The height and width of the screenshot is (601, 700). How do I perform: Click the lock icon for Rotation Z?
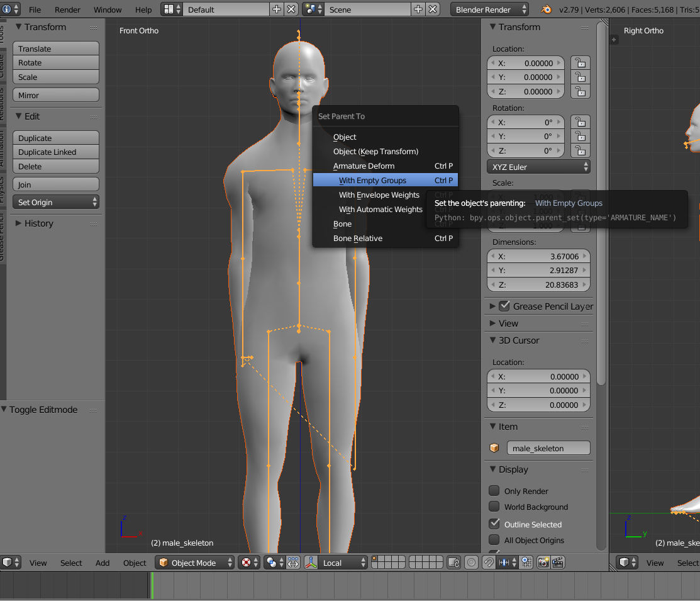pyautogui.click(x=579, y=151)
